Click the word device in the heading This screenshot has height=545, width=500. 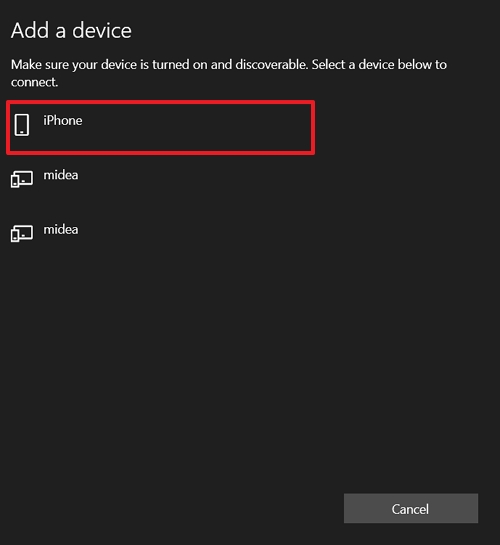pyautogui.click(x=102, y=31)
